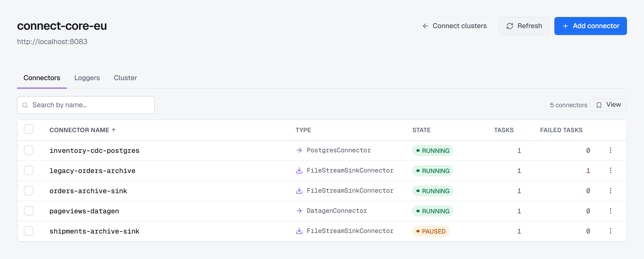
Task: Sort by Connector Name column arrow
Action: click(114, 130)
